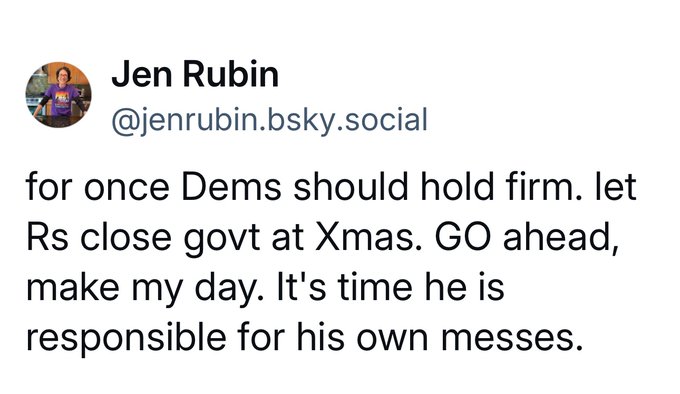Click the word "Rubin" in display name
This screenshot has width=680, height=394.
point(231,75)
